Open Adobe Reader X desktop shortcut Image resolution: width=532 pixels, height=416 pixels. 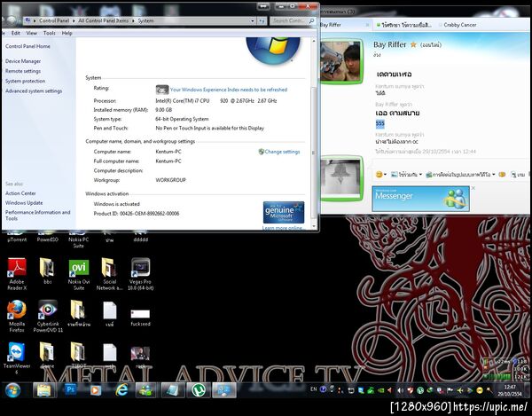pyautogui.click(x=17, y=273)
